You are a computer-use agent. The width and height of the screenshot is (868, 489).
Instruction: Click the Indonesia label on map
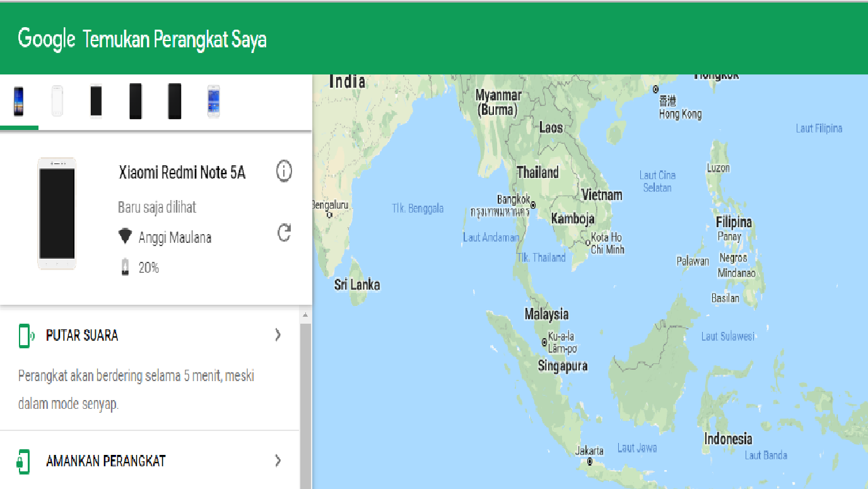729,439
